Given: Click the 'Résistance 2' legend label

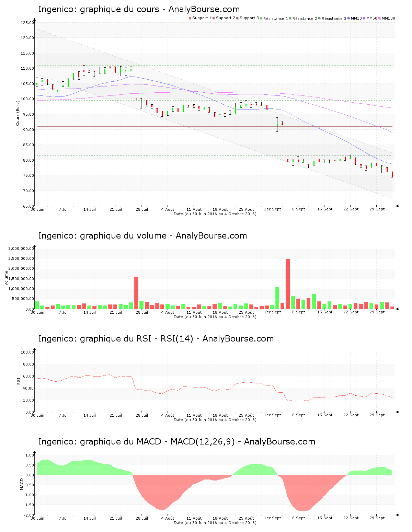Looking at the screenshot, I should click(x=305, y=19).
